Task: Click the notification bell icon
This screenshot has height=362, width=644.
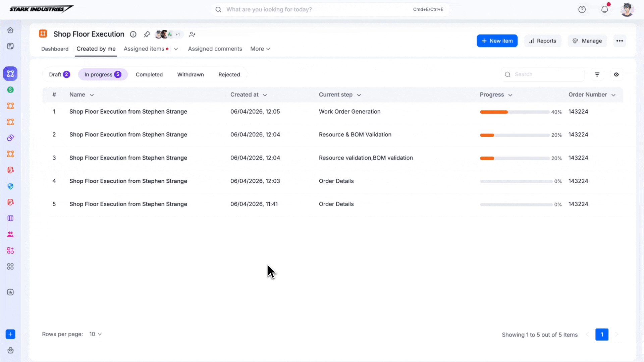Action: pyautogui.click(x=604, y=9)
